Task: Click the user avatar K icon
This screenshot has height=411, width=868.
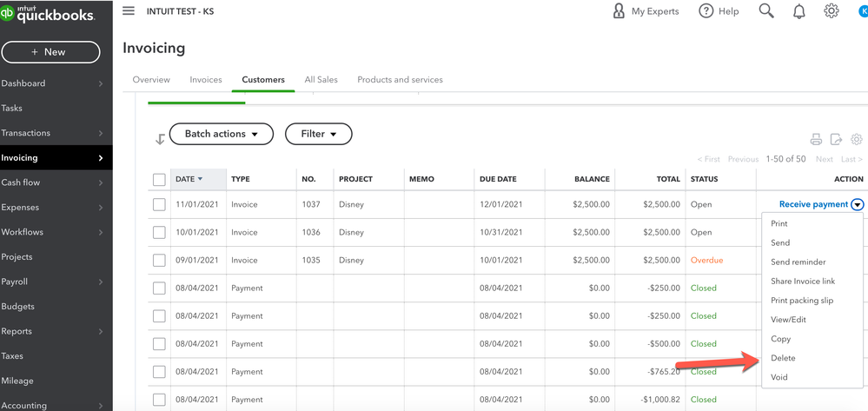Action: click(x=863, y=11)
